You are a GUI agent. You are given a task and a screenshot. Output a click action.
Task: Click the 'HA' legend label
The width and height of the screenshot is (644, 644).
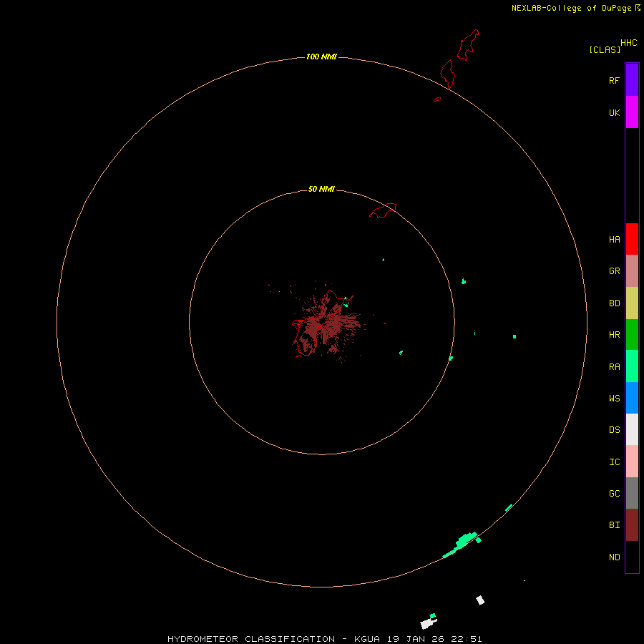(614, 240)
